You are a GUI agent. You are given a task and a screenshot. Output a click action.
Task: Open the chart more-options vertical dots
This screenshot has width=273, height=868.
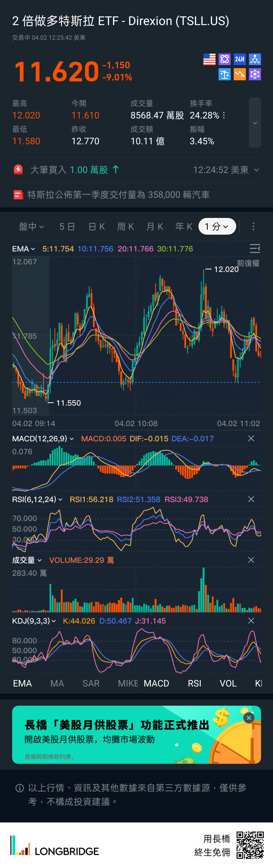tap(253, 226)
